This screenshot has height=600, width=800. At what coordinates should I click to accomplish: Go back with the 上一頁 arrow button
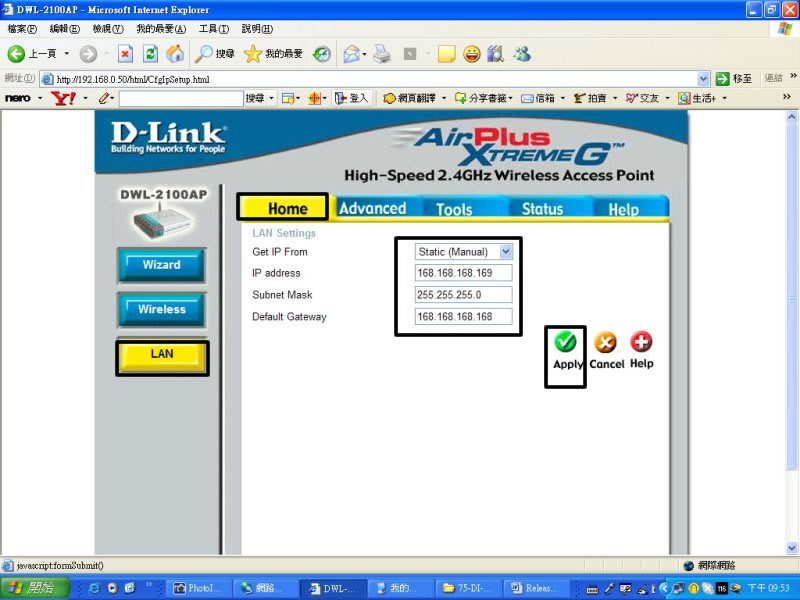coord(32,54)
